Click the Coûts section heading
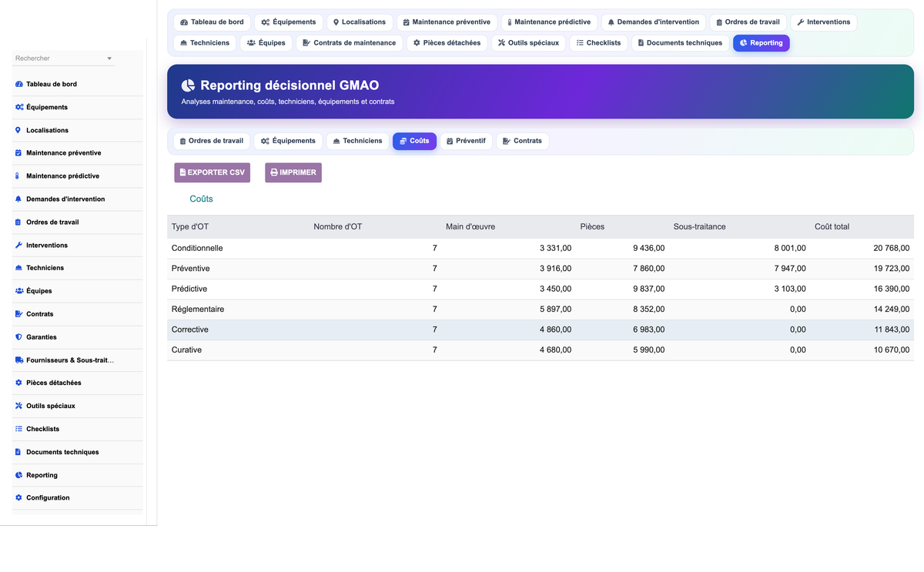This screenshot has height=572, width=924. pos(202,199)
